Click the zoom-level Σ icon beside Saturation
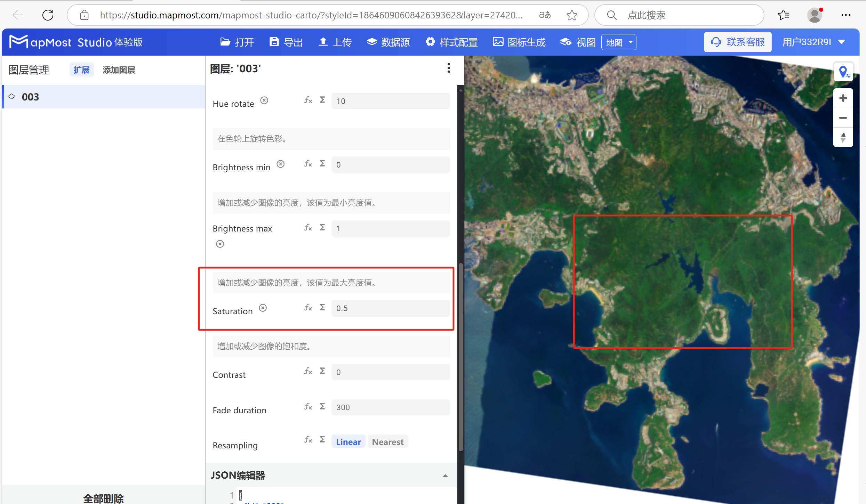The height and width of the screenshot is (504, 866). [322, 307]
